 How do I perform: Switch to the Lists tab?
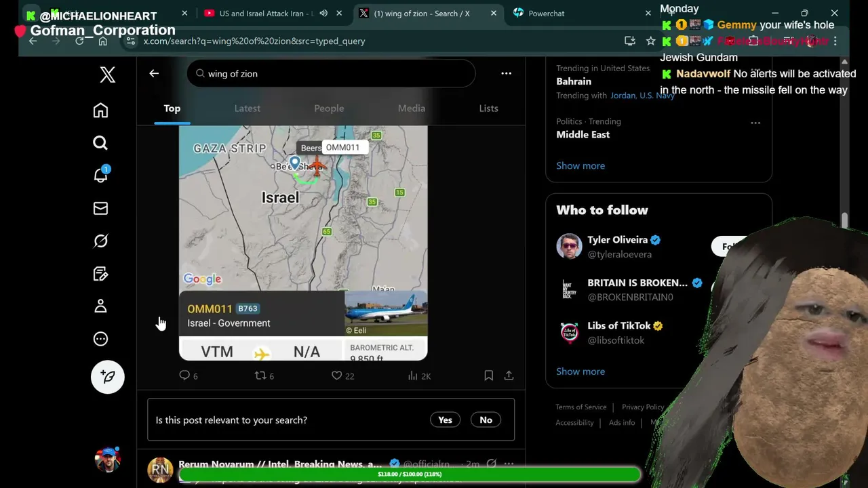pyautogui.click(x=488, y=108)
